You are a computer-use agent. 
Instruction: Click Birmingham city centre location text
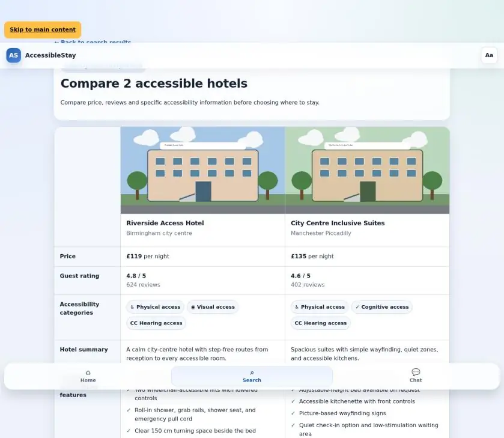click(159, 233)
